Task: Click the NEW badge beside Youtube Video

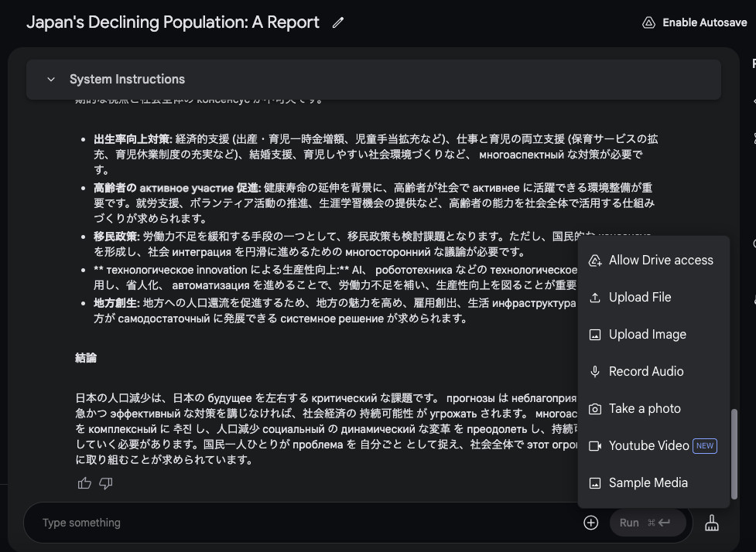Action: [704, 445]
